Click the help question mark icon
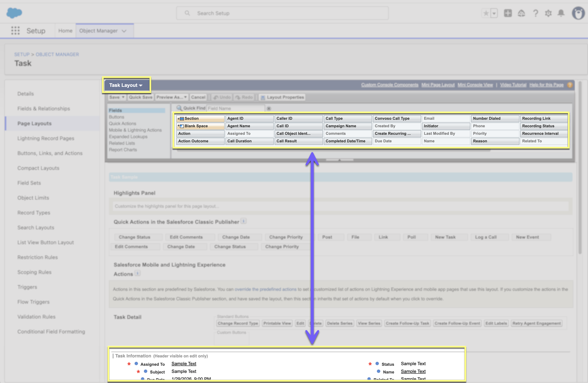Screen dimensions: 588x383 (535, 13)
